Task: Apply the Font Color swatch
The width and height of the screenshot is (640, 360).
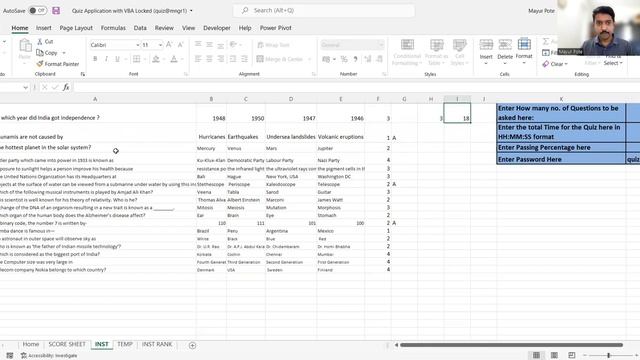Action: coord(173,59)
